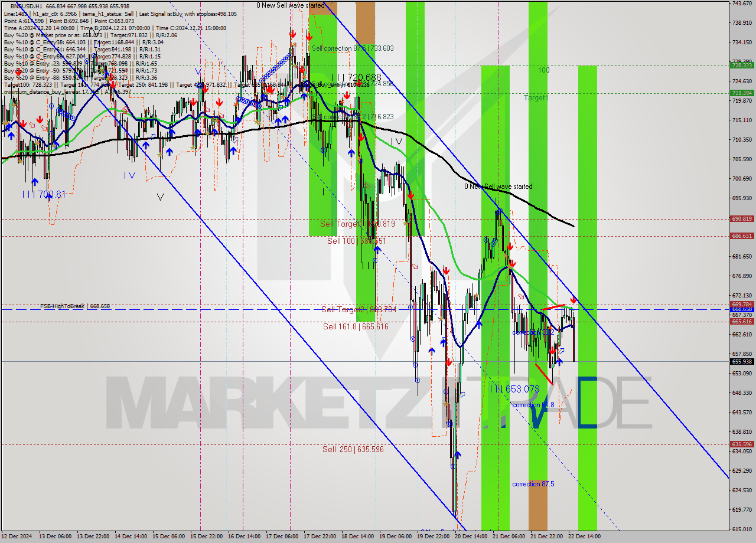
Task: Click the red 665.616 price tag
Action: tap(742, 322)
